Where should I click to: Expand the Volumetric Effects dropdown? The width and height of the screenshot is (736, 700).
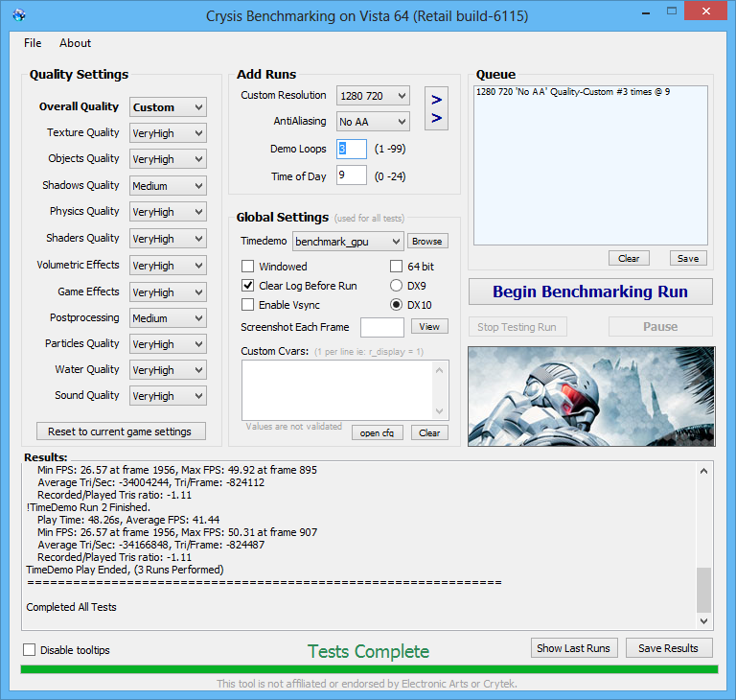(168, 266)
